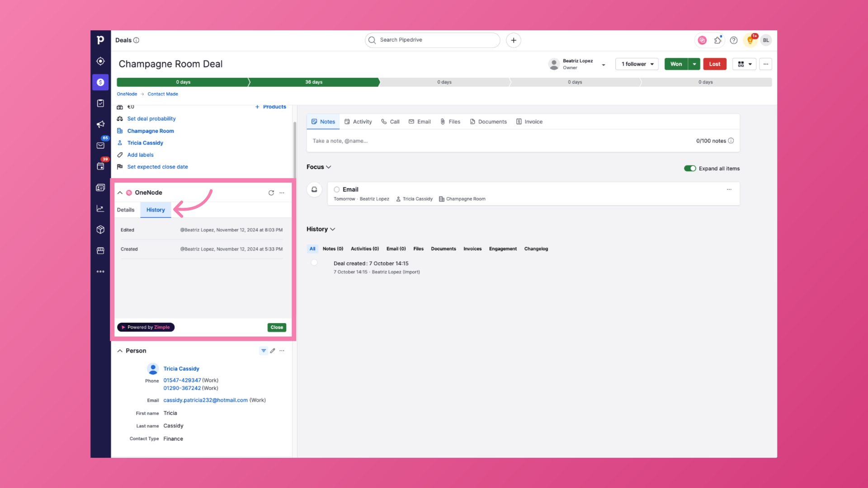Viewport: 868px width, 488px height.
Task: Open the help question mark icon
Action: 734,40
